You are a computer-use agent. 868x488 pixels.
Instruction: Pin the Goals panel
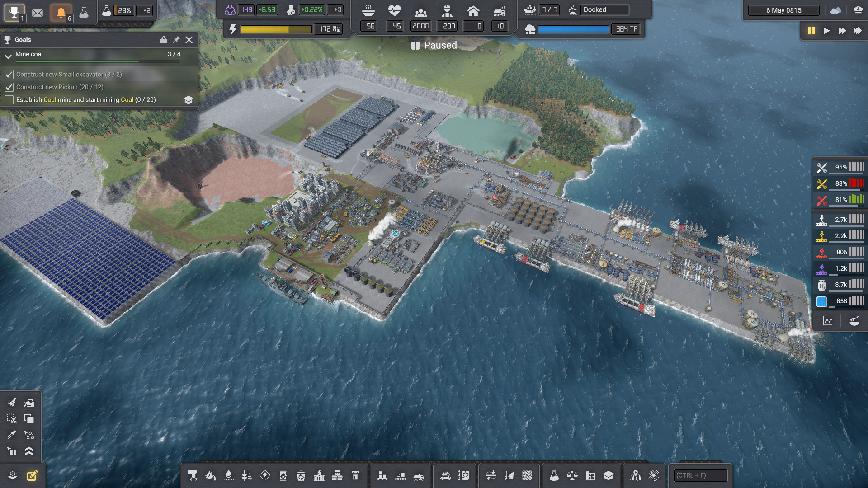click(x=176, y=40)
